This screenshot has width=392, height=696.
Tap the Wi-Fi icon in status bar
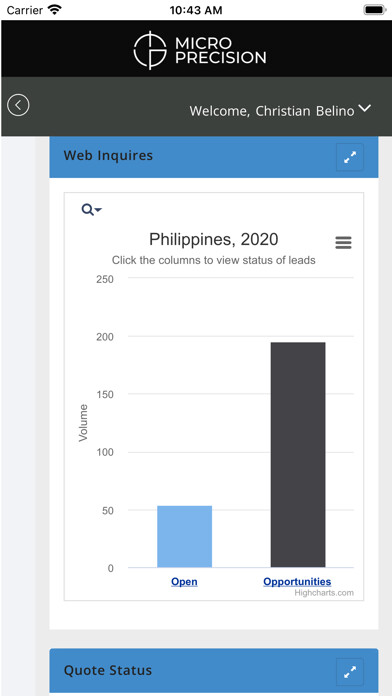(x=55, y=10)
